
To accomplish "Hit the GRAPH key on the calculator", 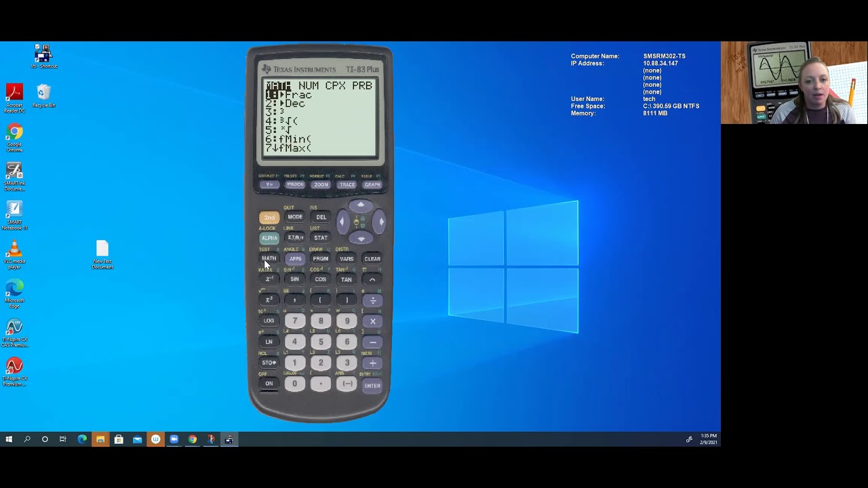I will 372,184.
